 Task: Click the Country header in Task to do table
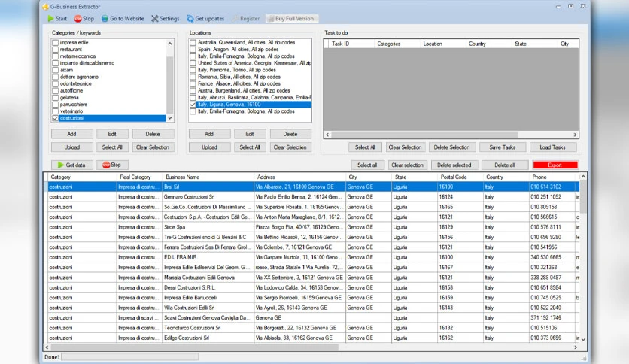point(488,44)
